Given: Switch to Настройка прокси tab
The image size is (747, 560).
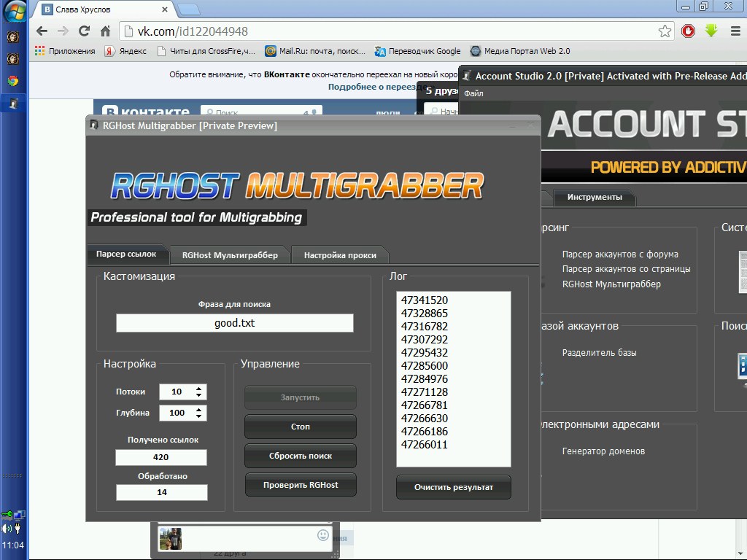Looking at the screenshot, I should (340, 255).
